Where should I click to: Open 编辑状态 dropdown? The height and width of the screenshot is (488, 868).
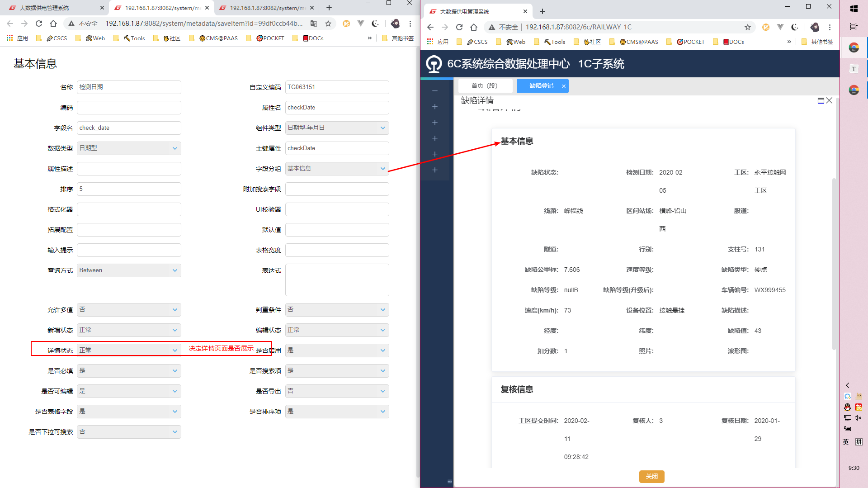coord(337,330)
